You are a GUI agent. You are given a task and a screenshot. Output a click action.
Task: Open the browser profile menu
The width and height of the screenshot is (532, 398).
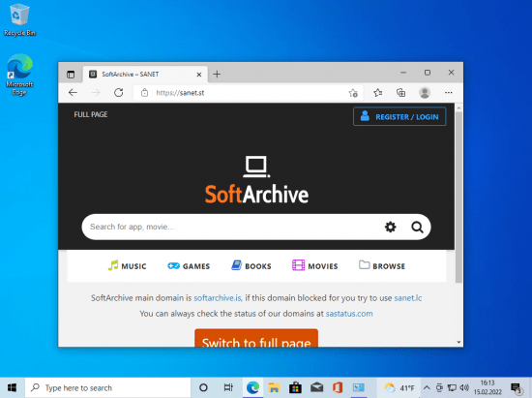pyautogui.click(x=425, y=92)
